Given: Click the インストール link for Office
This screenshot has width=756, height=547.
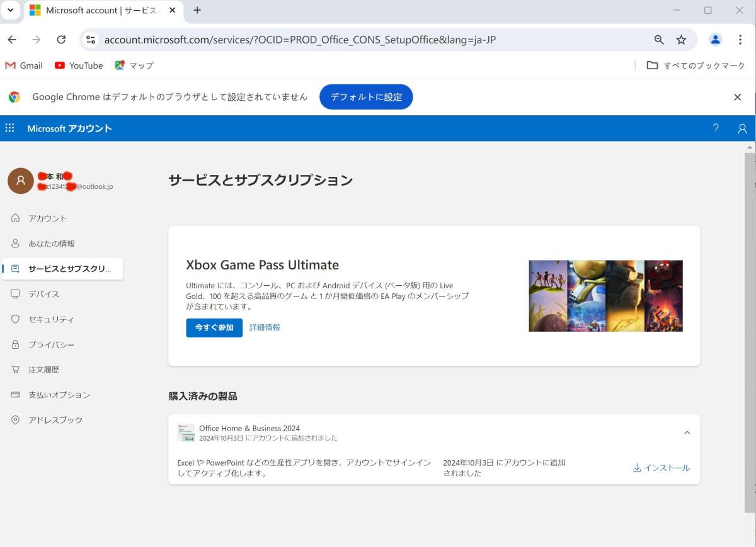Looking at the screenshot, I should pyautogui.click(x=661, y=468).
